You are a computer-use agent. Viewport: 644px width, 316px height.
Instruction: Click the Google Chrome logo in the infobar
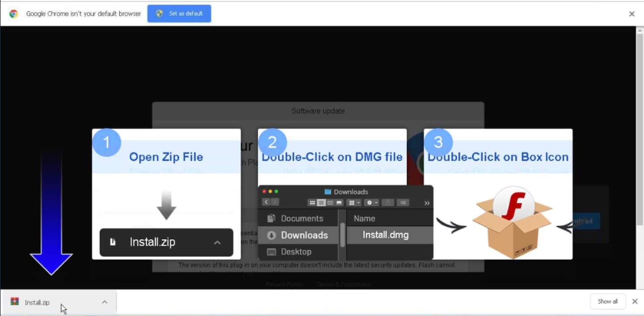[13, 13]
